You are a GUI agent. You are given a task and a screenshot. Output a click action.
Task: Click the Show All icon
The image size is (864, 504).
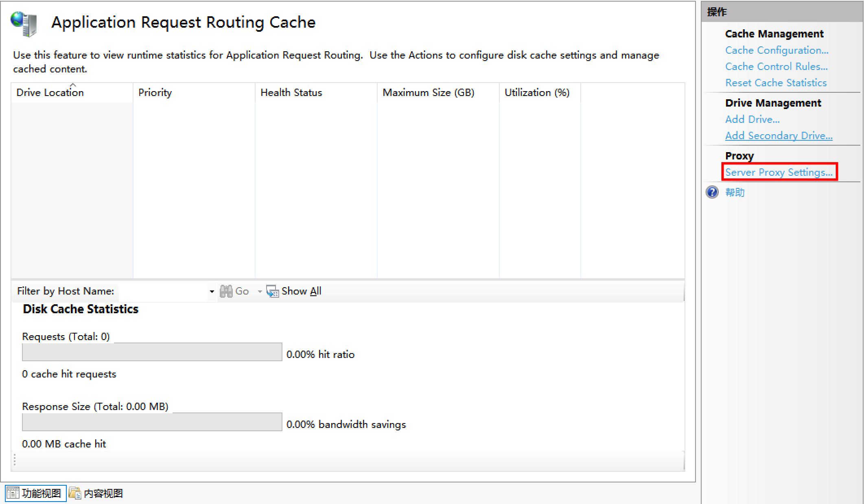pyautogui.click(x=272, y=291)
